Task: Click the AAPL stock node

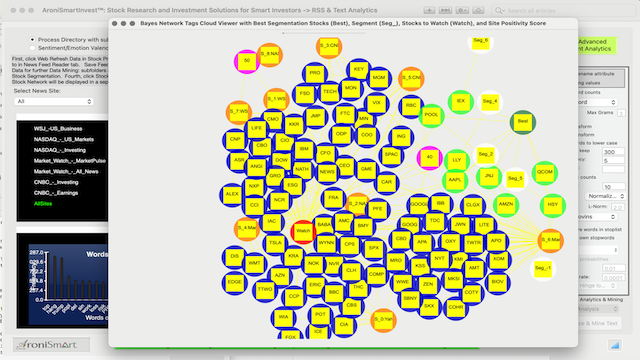Action: point(455,180)
